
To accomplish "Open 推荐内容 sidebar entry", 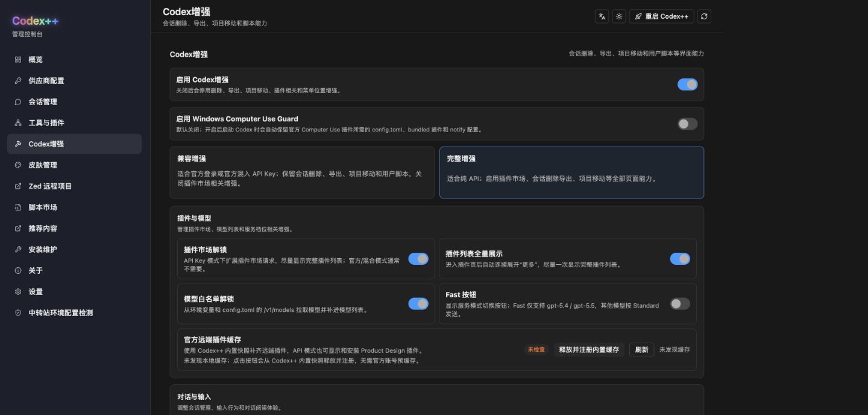I will (x=74, y=229).
